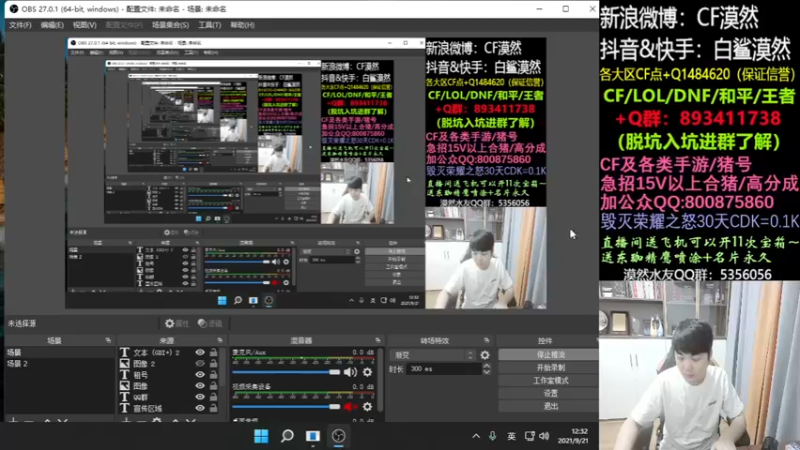Image resolution: width=800 pixels, height=450 pixels.
Task: Adjust the 视频采集设备 volume slider
Action: [x=286, y=407]
